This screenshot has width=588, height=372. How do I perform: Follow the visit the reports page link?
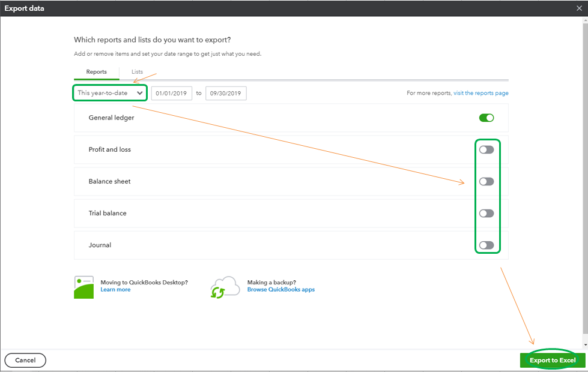point(480,93)
